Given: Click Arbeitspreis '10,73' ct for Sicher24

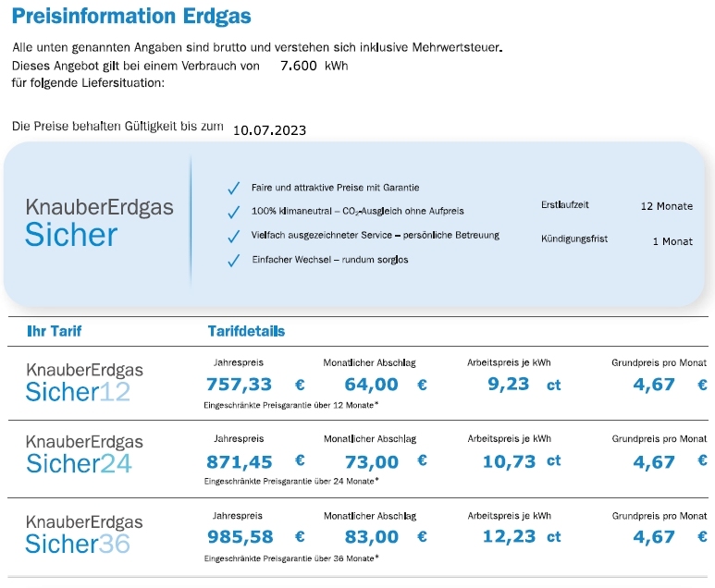Looking at the screenshot, I should click(509, 461).
